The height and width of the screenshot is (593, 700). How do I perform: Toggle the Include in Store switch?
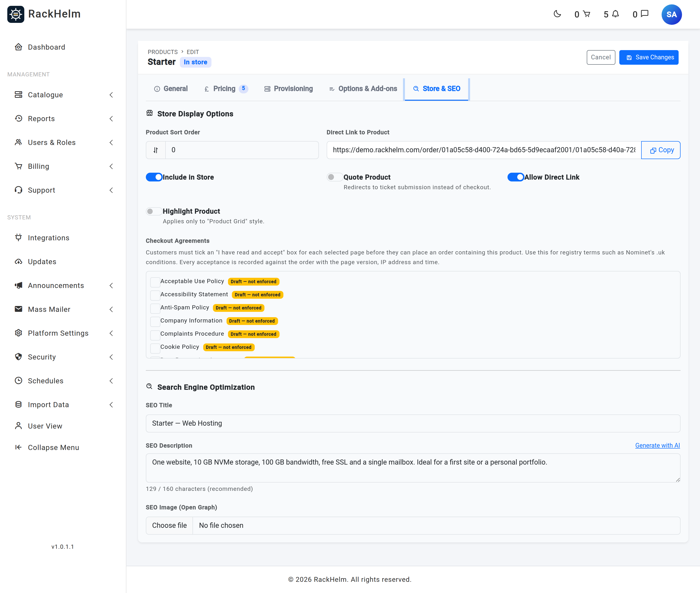(154, 177)
